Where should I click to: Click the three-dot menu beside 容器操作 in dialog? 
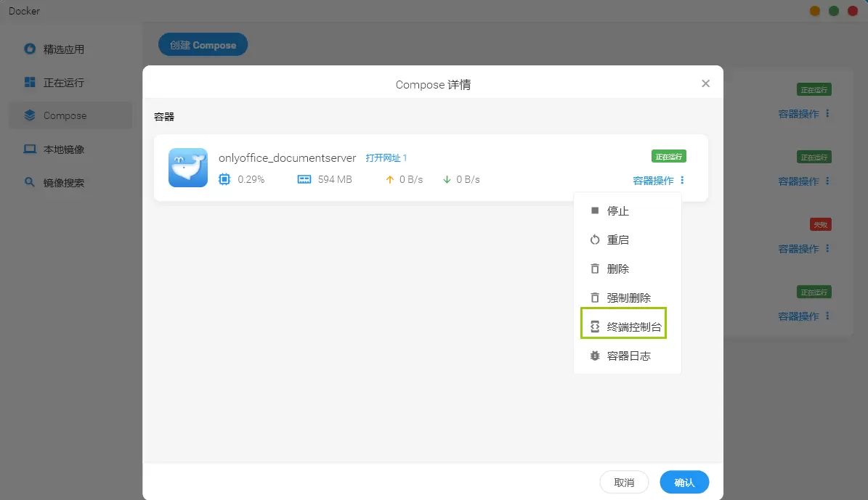coord(683,181)
